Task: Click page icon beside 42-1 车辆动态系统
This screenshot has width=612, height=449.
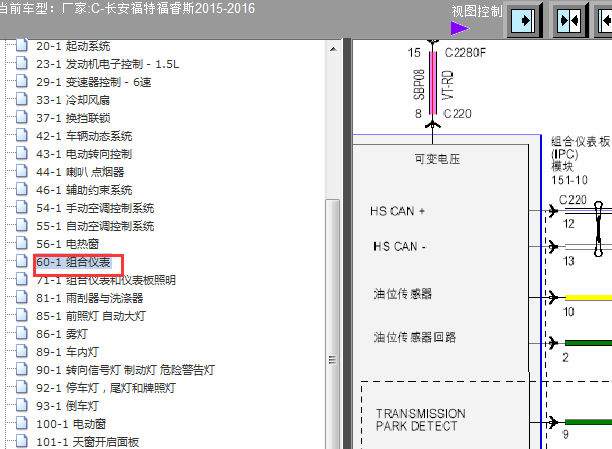Action: [22, 135]
